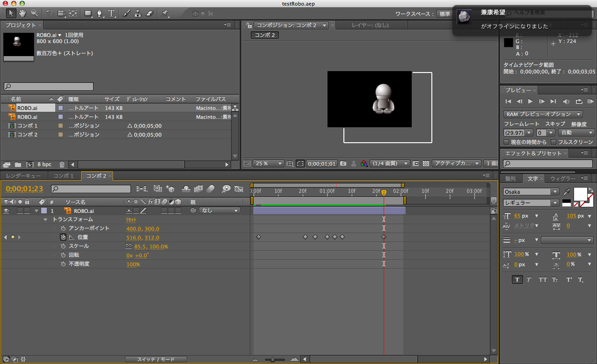Select the Hand tool
This screenshot has width=597, height=364.
click(x=22, y=13)
